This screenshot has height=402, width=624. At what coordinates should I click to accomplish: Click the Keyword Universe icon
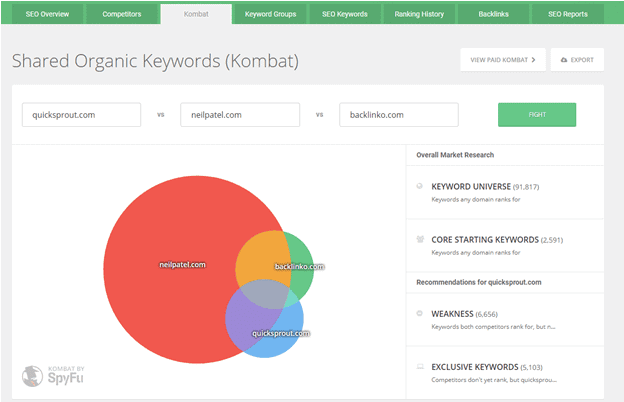419,186
